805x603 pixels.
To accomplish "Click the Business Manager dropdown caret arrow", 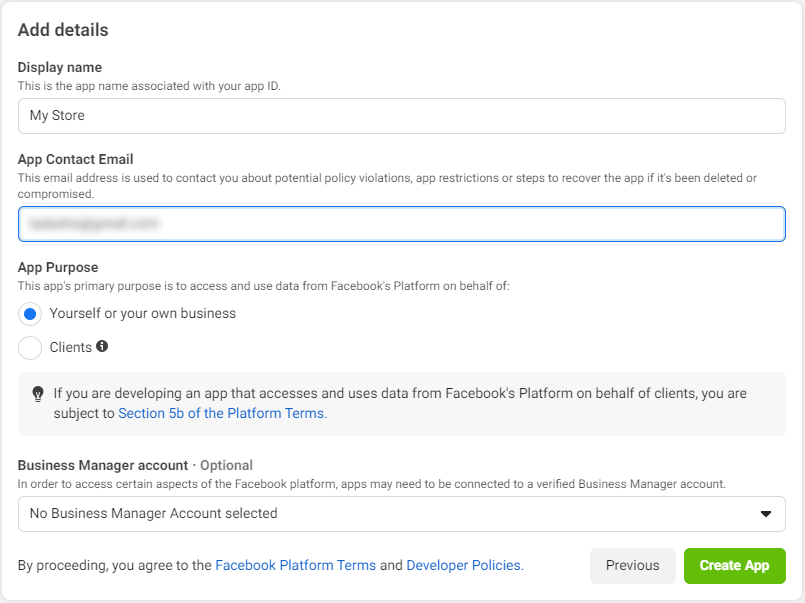I will pos(766,514).
